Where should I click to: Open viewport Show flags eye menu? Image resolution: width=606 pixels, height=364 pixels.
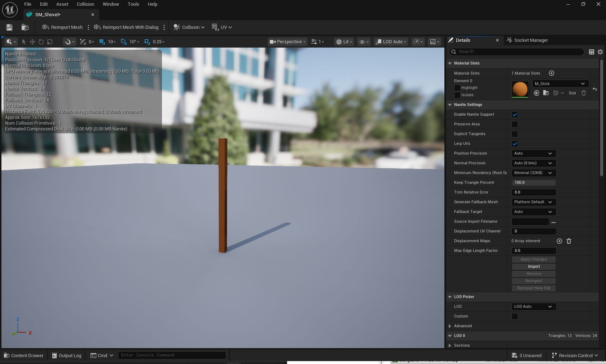click(363, 42)
